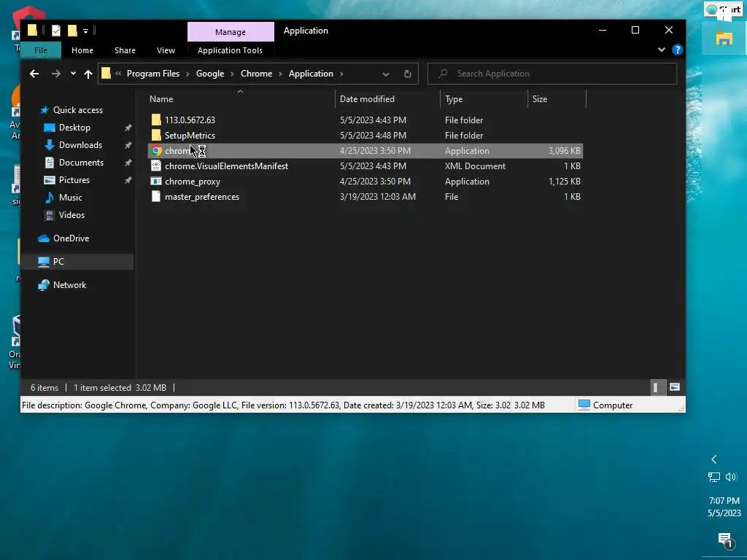Click the pin icon beside Pictures

[128, 181]
